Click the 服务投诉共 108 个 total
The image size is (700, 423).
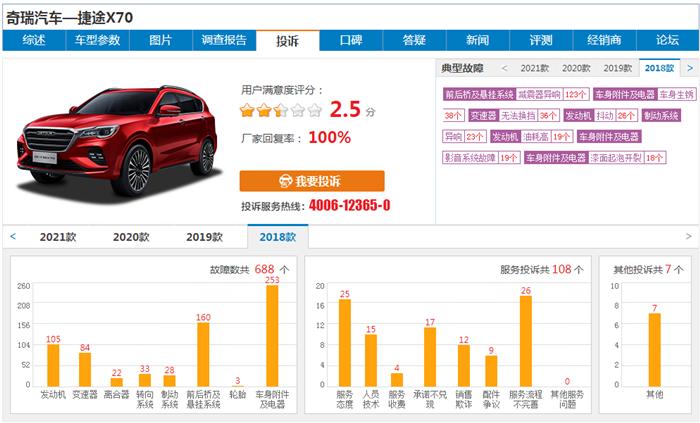coord(542,270)
